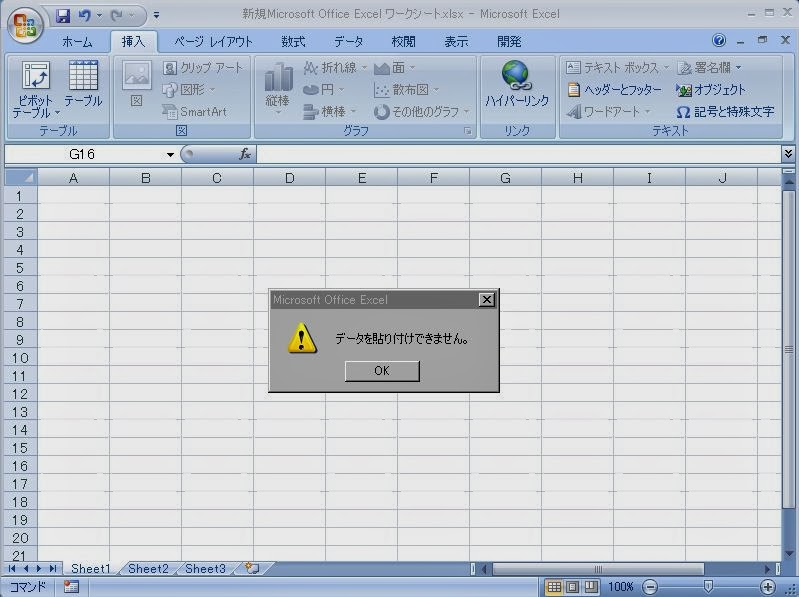Click the Redo arrow icon

tap(117, 16)
